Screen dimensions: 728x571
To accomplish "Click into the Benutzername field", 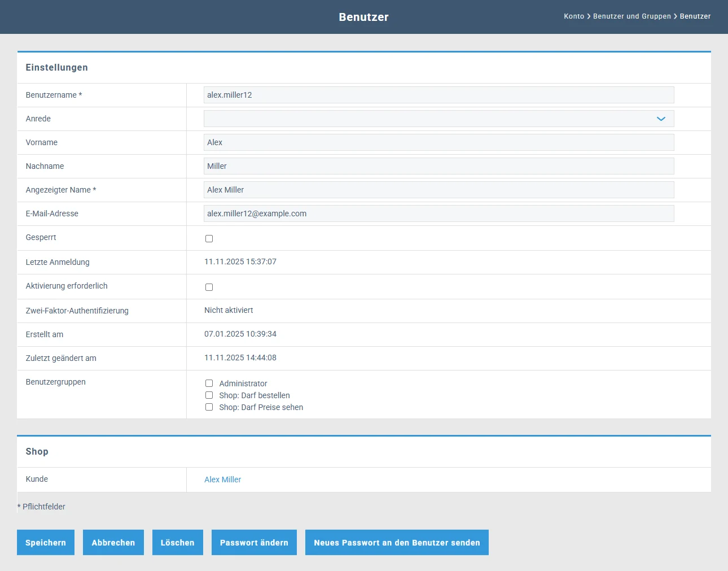I will pos(438,95).
